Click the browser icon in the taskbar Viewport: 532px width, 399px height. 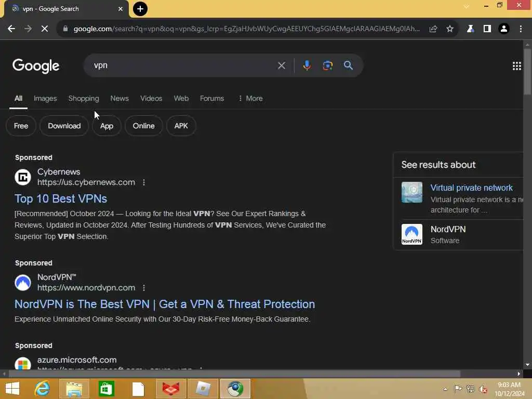[235, 389]
